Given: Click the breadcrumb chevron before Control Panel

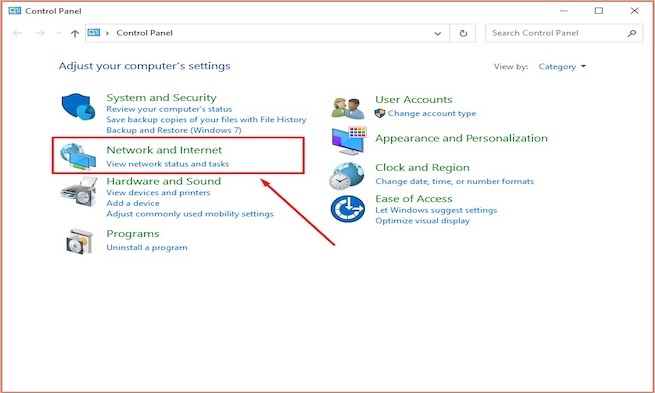Looking at the screenshot, I should point(107,33).
